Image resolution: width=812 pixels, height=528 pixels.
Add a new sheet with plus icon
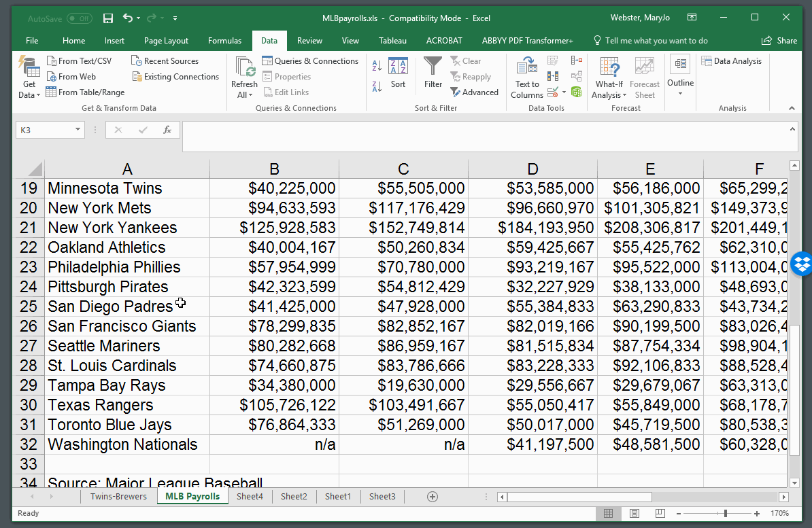tap(433, 497)
